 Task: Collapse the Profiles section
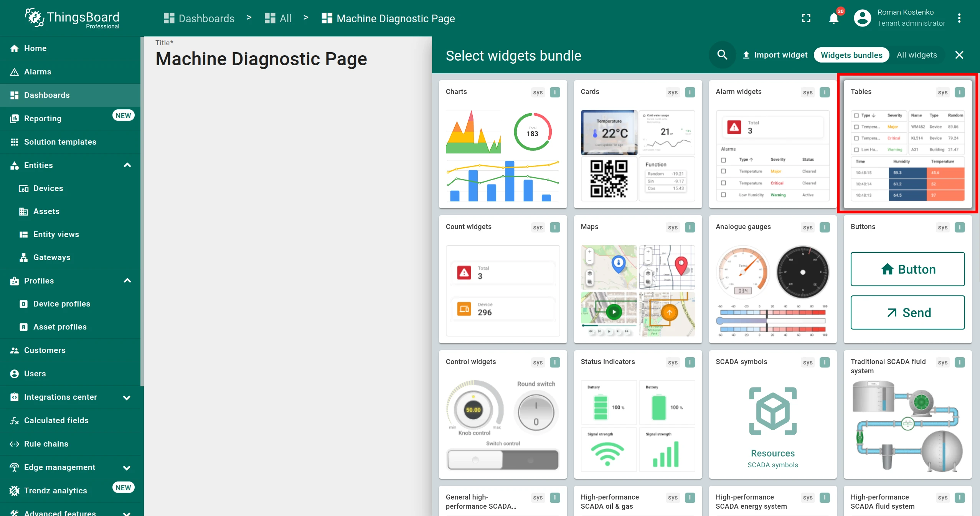pos(127,281)
